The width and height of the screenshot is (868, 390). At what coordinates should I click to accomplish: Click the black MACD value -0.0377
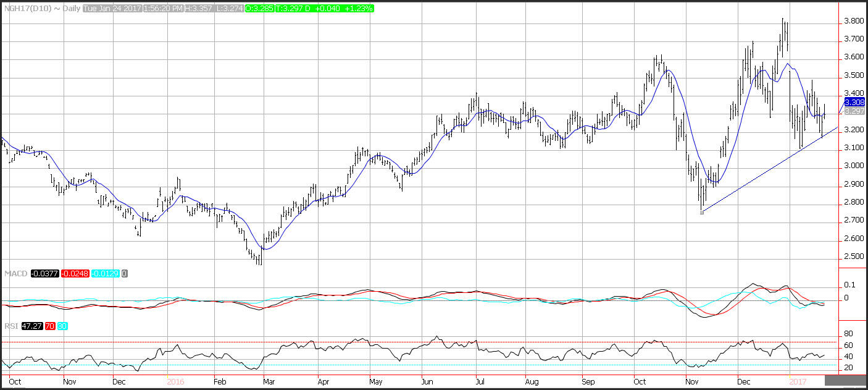(44, 273)
